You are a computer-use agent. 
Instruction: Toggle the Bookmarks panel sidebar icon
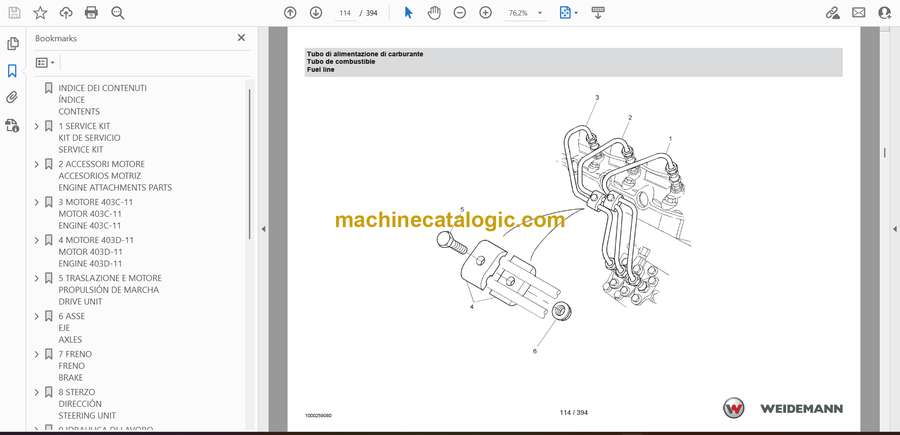coord(13,71)
